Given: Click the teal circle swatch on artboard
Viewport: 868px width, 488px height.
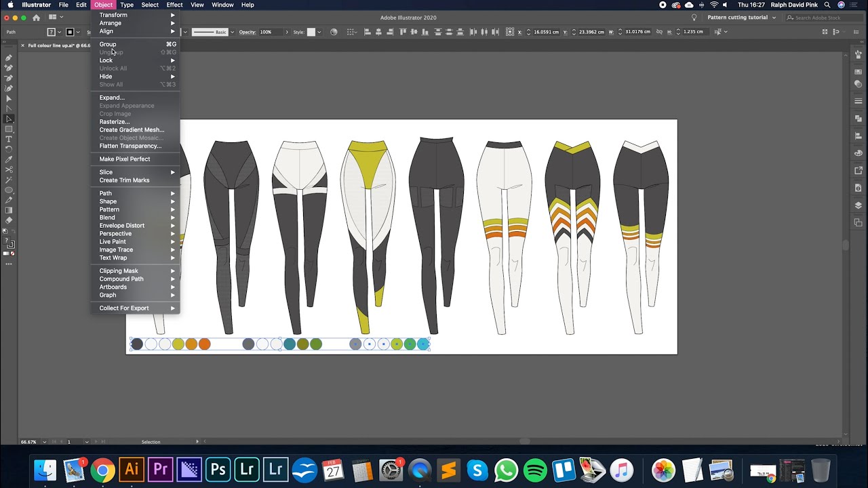Looking at the screenshot, I should point(290,344).
